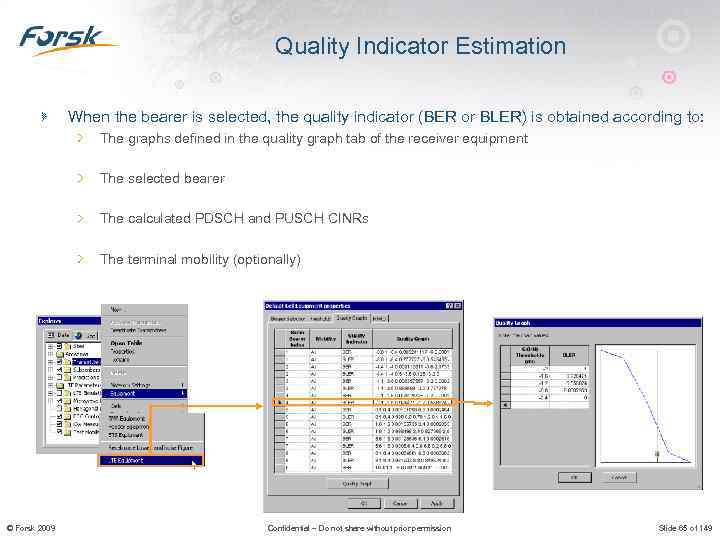This screenshot has width=720, height=540.
Task: Click Apply in the equipment properties dialog
Action: [x=437, y=503]
